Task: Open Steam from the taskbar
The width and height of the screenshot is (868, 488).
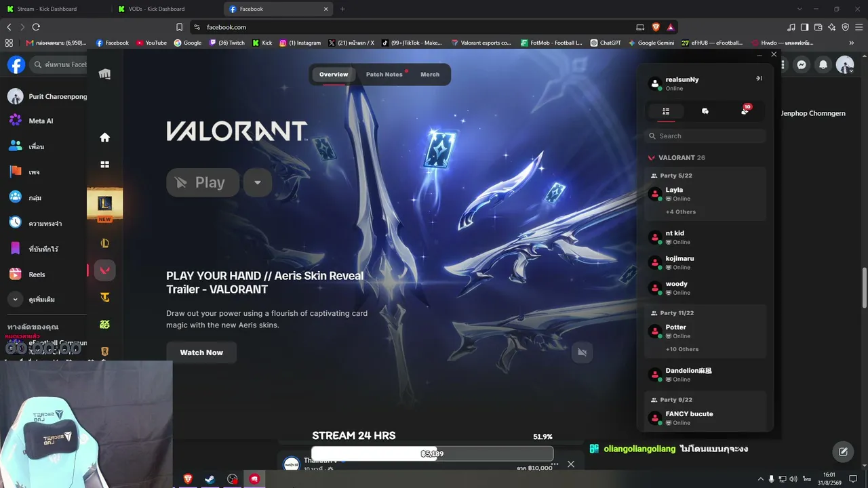Action: 210,479
